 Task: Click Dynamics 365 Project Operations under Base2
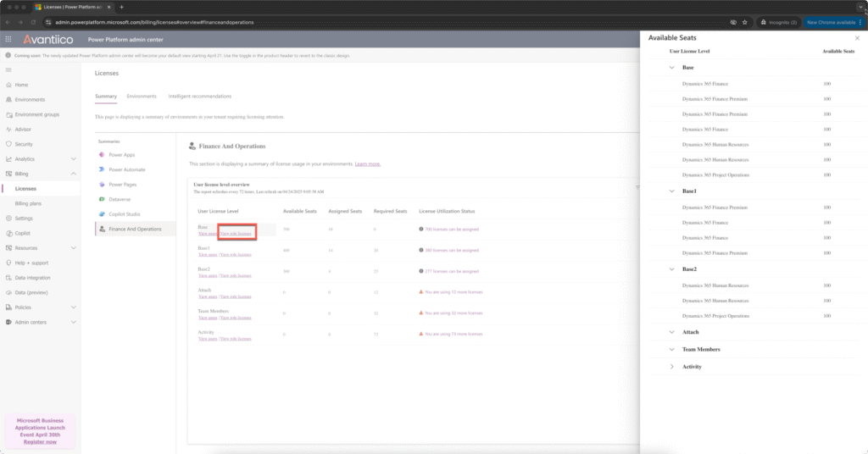715,316
